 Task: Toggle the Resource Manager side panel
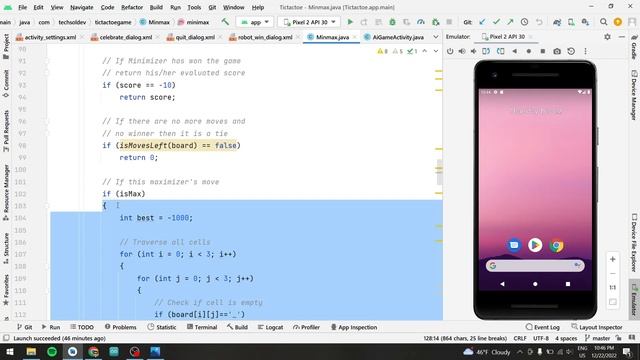6,193
